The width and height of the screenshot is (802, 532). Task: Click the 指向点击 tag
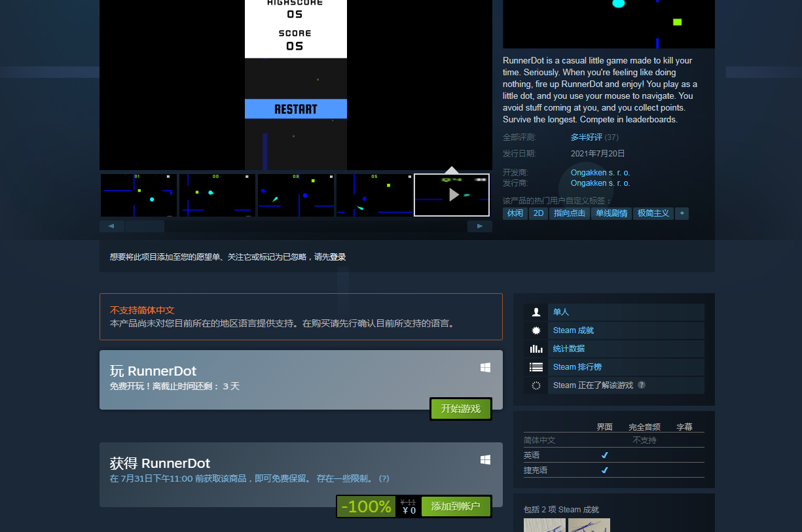[x=570, y=213]
